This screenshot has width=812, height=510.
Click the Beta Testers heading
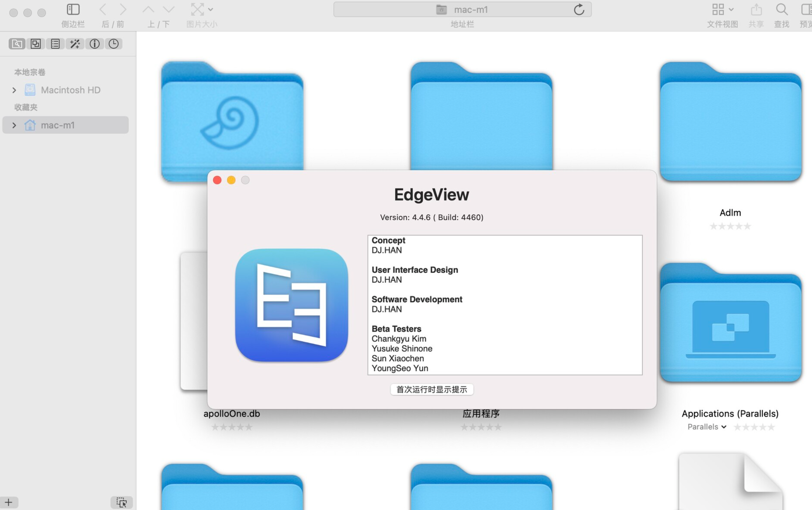(x=397, y=329)
